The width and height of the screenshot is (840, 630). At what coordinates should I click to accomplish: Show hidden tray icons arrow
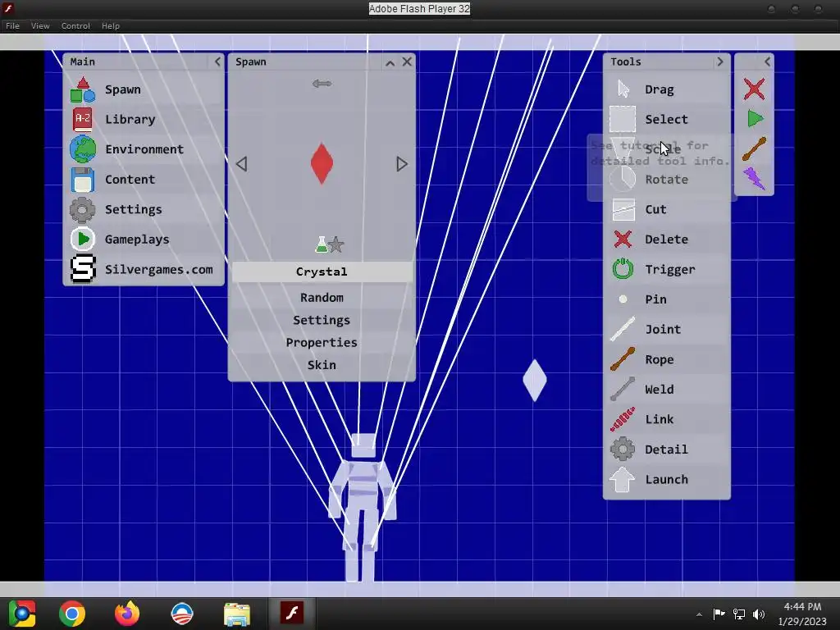pos(699,614)
